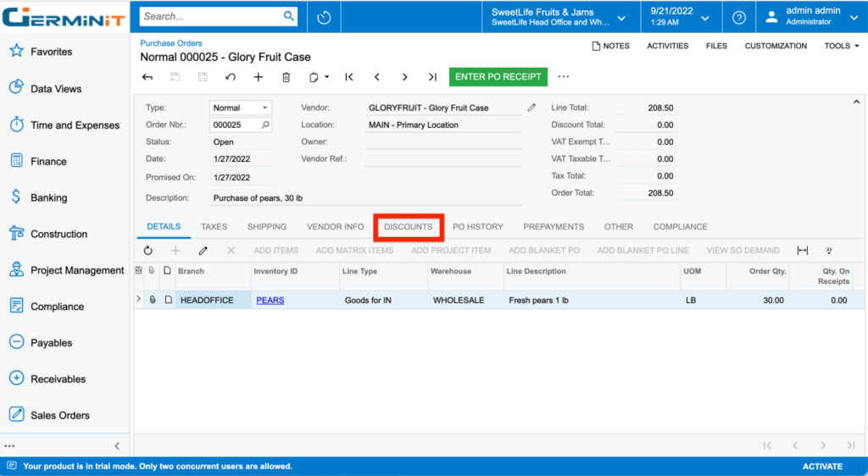Open the PEARS inventory link
Viewport: 868px width, 476px height.
coord(270,300)
